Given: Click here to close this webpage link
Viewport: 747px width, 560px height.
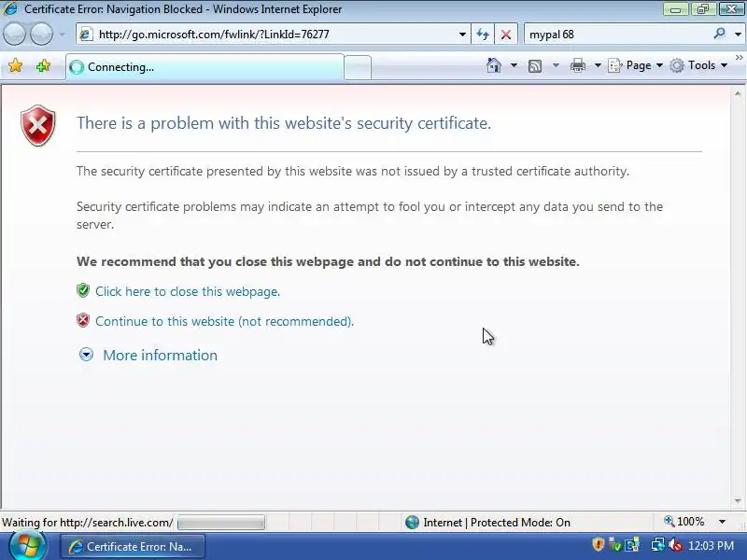Looking at the screenshot, I should coord(188,291).
